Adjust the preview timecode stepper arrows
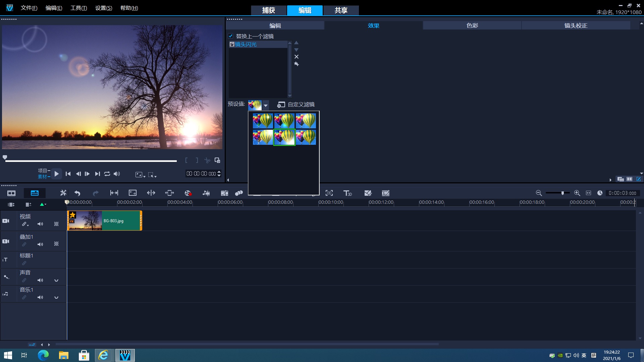 click(219, 173)
